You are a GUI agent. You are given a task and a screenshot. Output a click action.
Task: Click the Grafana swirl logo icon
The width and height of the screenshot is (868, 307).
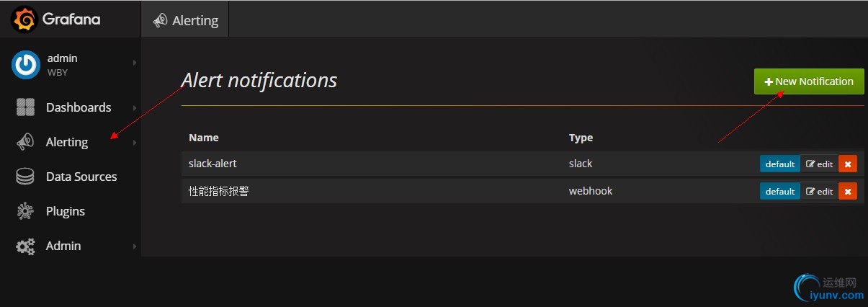click(x=24, y=19)
